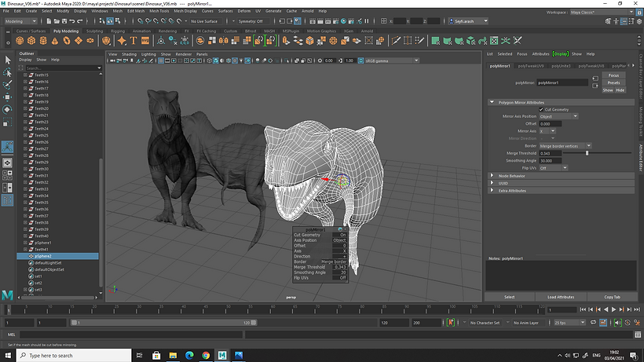Toggle Symmetry Off option
Screen dimensions: 644x362
pyautogui.click(x=250, y=21)
